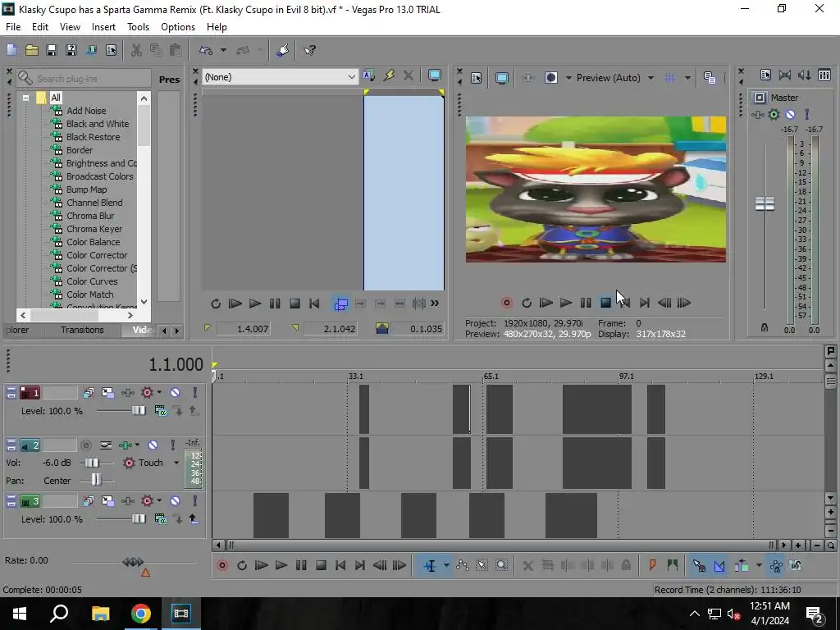Viewport: 840px width, 630px height.
Task: Open a project with the folder icon
Action: coord(32,50)
